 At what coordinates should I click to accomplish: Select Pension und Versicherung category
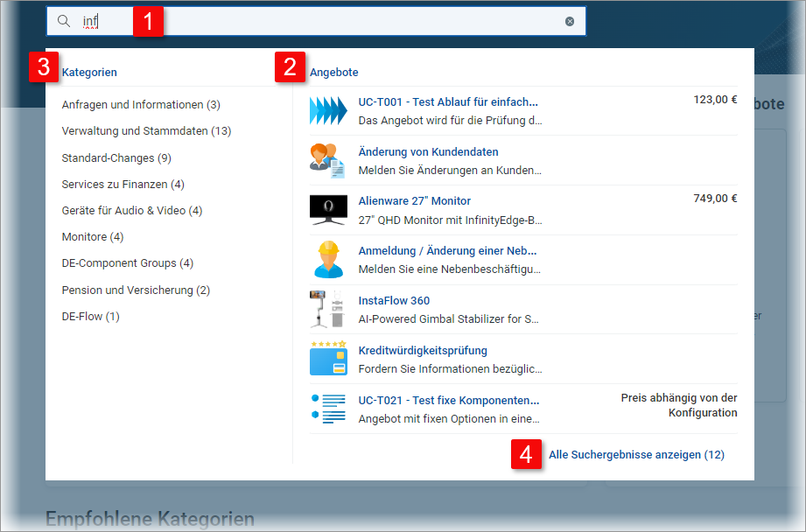click(x=136, y=290)
